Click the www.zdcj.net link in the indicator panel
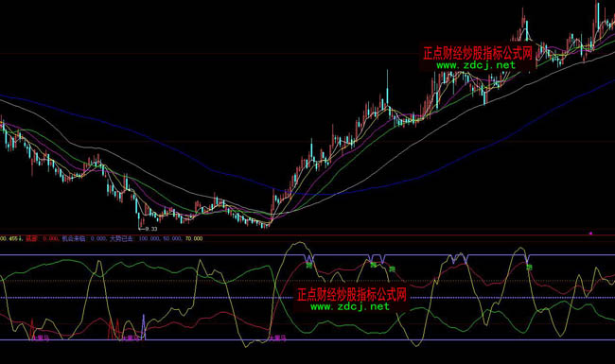The image size is (615, 364). tap(350, 306)
